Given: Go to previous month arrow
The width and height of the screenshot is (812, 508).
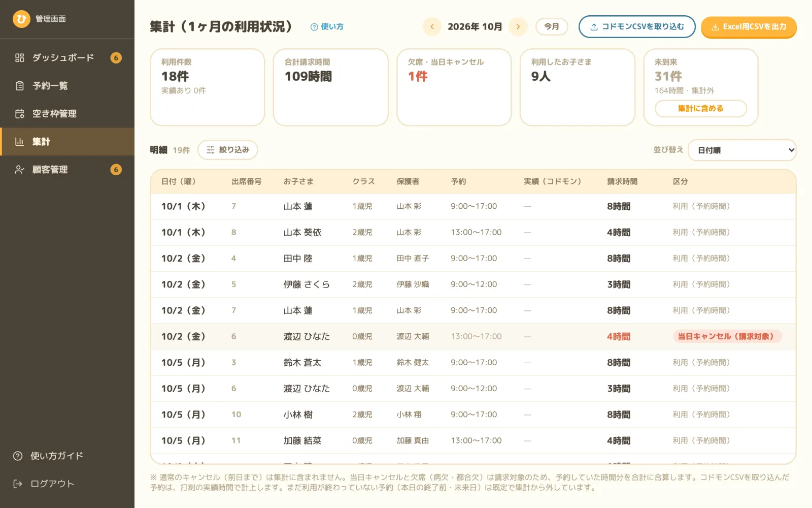Looking at the screenshot, I should pyautogui.click(x=432, y=26).
